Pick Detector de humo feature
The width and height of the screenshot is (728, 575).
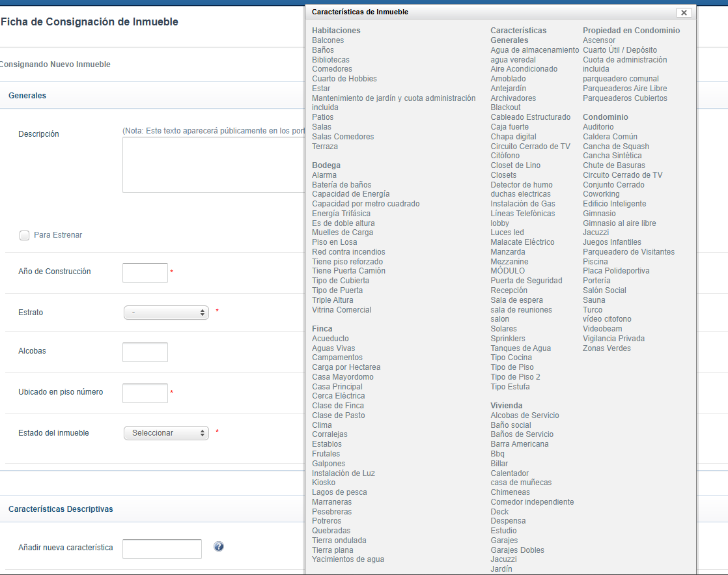(x=522, y=185)
